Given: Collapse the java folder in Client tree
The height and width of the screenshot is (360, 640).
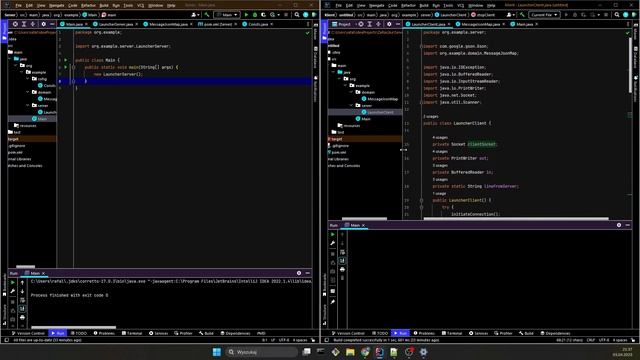Looking at the screenshot, I should coord(333,72).
